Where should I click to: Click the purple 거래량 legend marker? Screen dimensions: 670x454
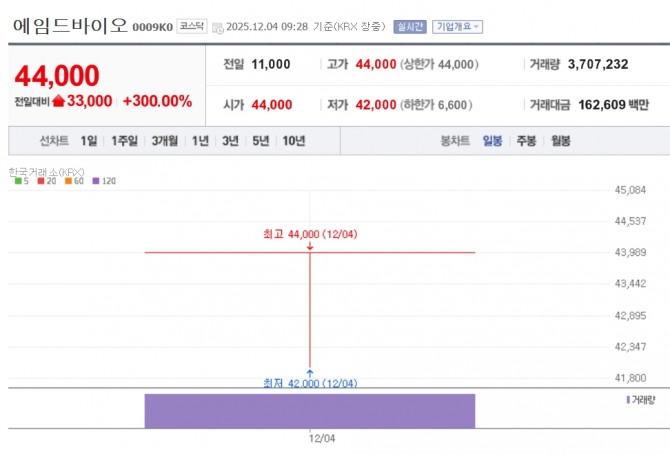(x=628, y=399)
